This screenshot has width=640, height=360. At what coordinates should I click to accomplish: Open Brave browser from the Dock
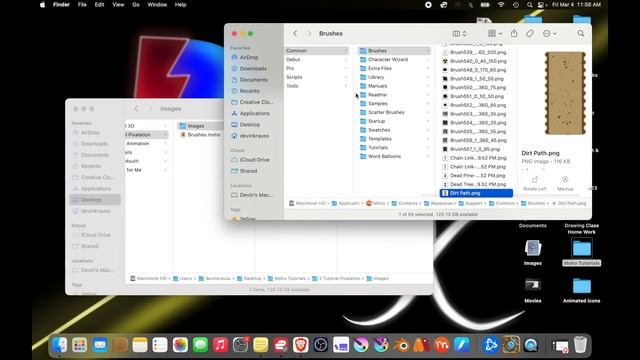point(301,345)
